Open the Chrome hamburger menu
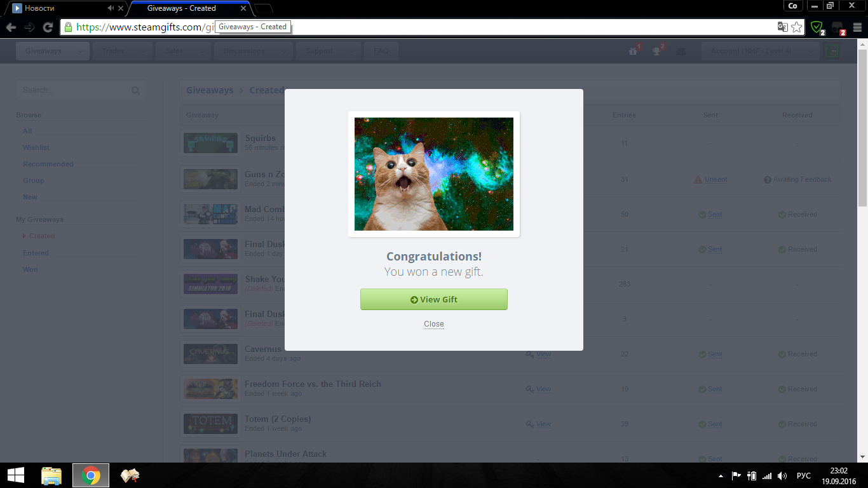 pyautogui.click(x=857, y=27)
